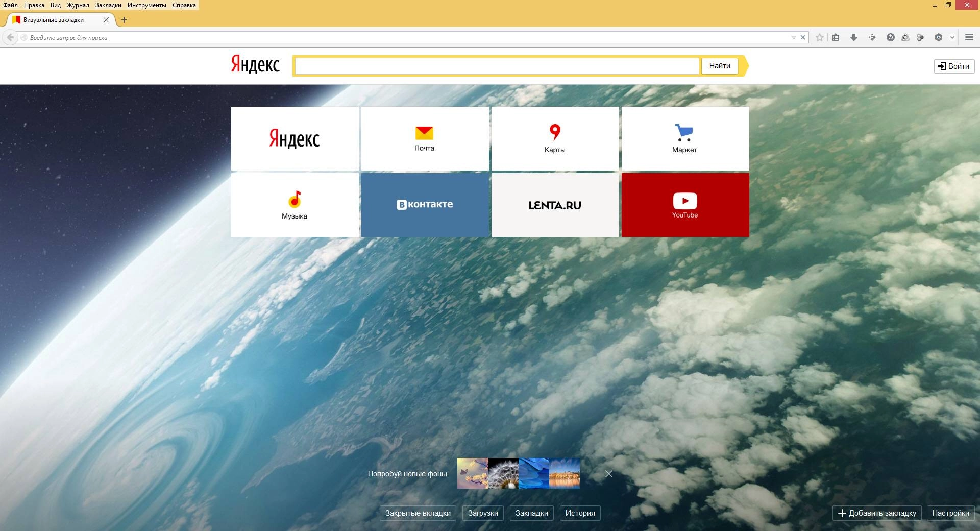980x531 pixels.
Task: Click the Яндекс logo beside search box
Action: [255, 65]
